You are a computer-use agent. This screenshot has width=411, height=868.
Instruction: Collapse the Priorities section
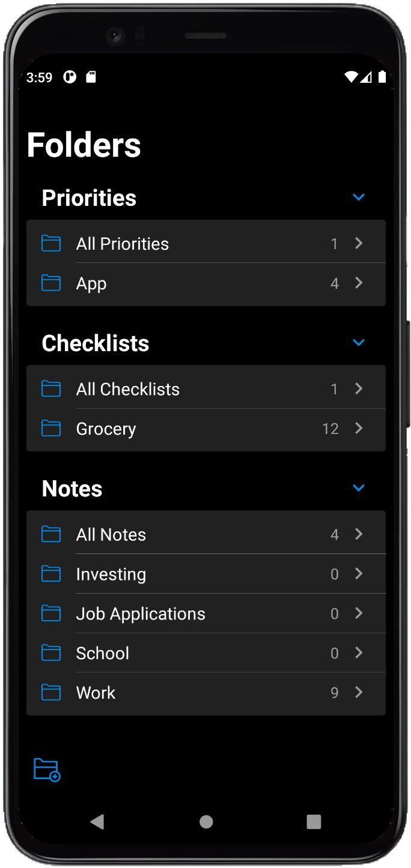[359, 197]
